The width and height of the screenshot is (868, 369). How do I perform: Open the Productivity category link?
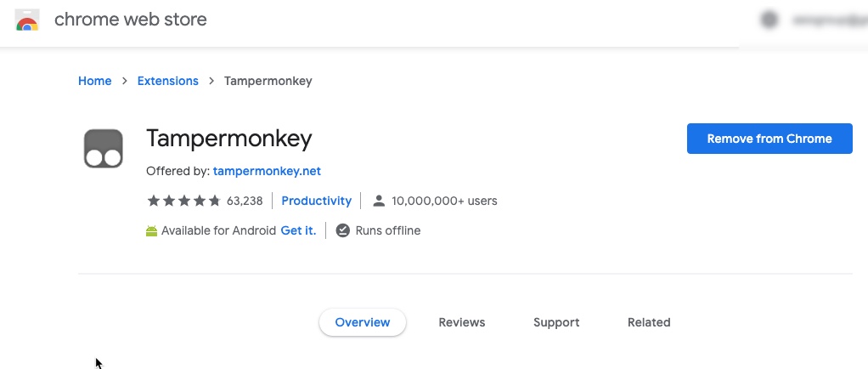[316, 201]
